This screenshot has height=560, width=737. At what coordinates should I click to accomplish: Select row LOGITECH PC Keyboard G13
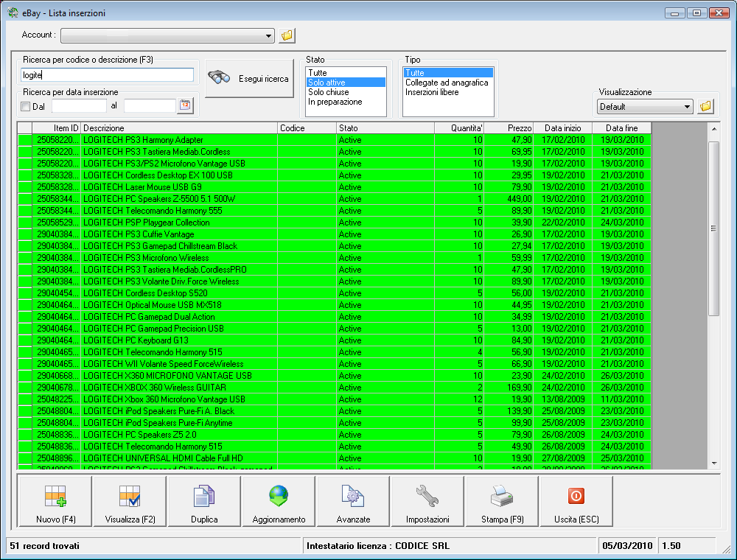(x=334, y=340)
